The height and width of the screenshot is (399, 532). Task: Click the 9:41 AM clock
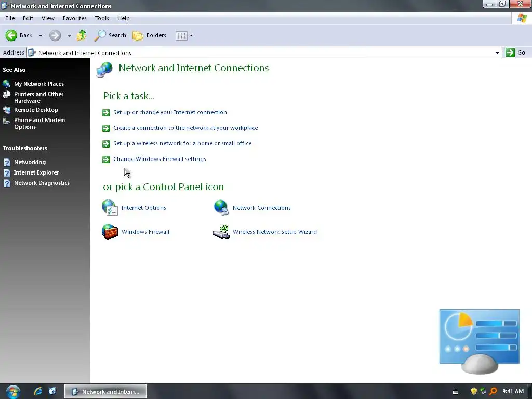(x=513, y=392)
